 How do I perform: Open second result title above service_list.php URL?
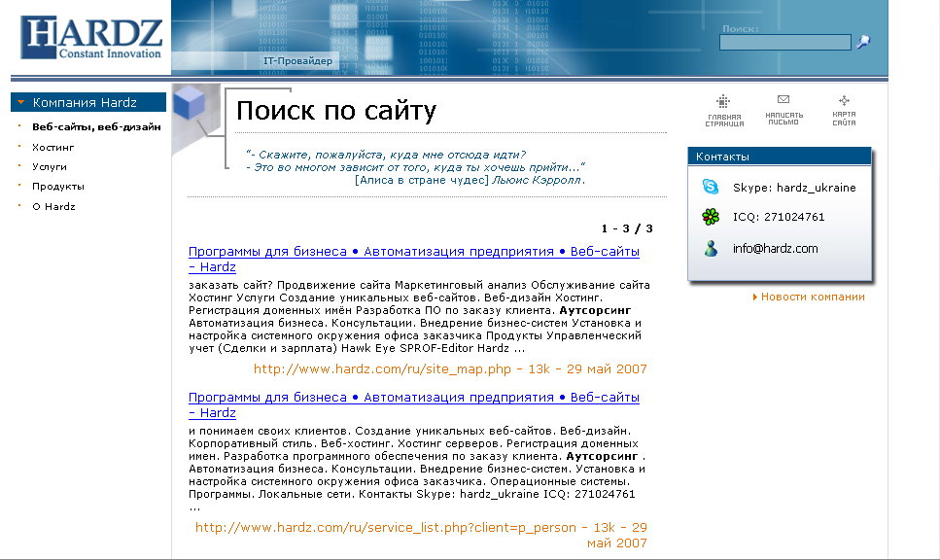(414, 404)
